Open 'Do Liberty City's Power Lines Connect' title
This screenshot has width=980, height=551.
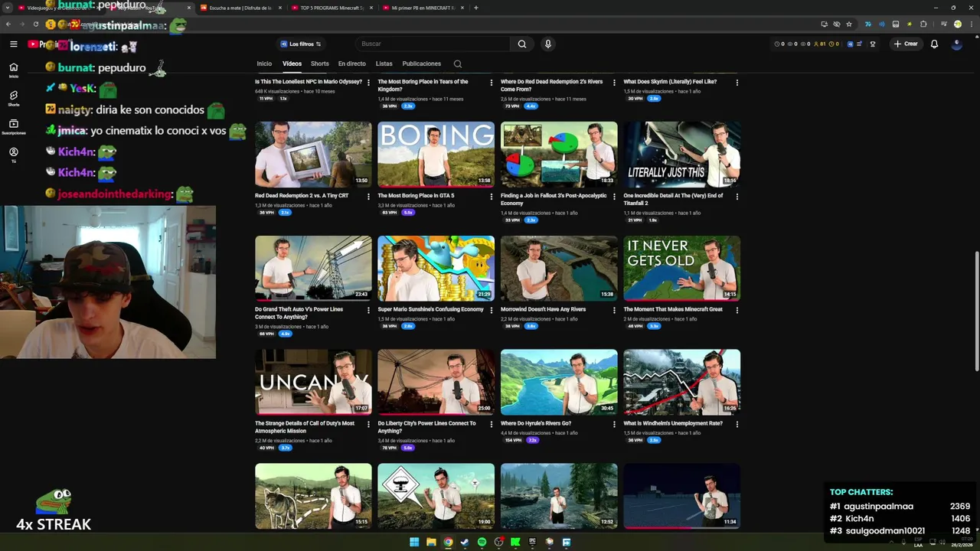tap(426, 427)
